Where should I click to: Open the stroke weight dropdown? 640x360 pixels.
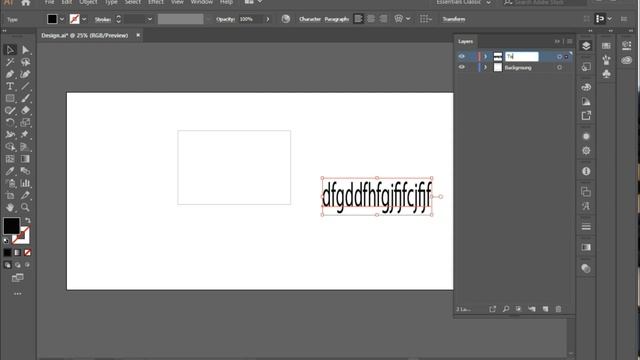pos(150,19)
